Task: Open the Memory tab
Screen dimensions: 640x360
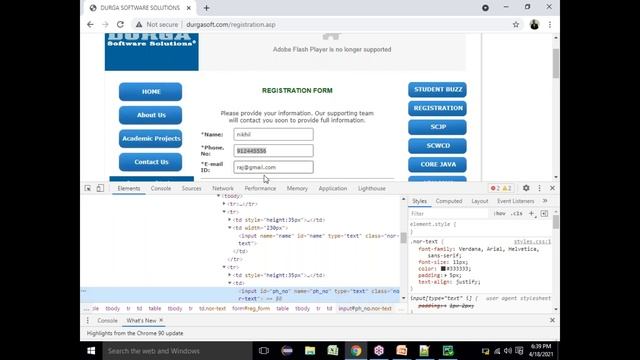Action: (x=297, y=188)
